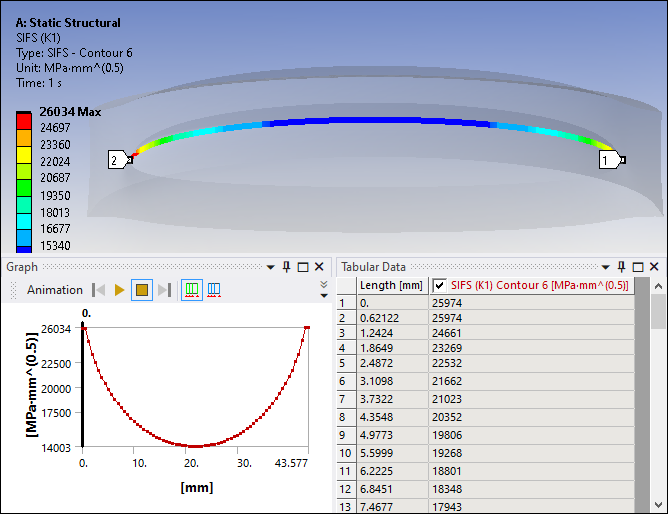Maximize the Tabular Data panel
Viewport: 668px width, 514px height.
pos(637,267)
